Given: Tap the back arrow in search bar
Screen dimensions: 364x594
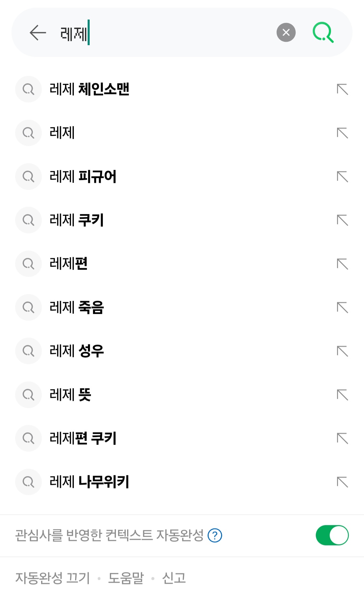Looking at the screenshot, I should (37, 33).
